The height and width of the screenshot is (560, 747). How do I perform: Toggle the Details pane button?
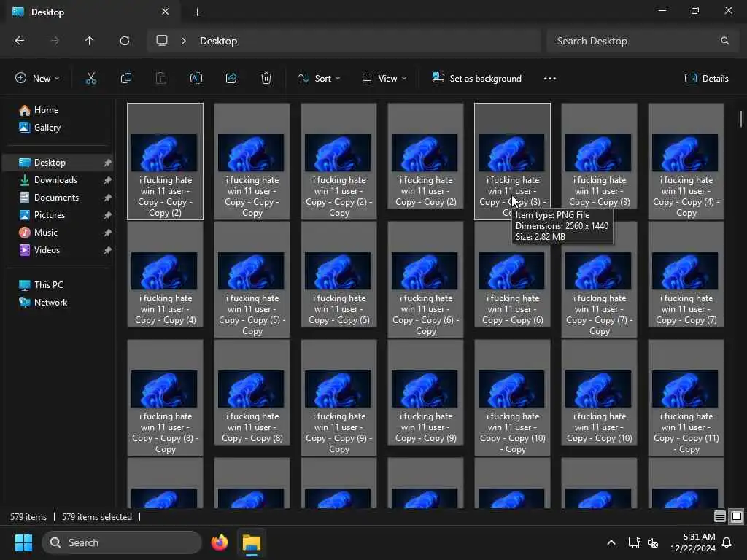point(706,79)
